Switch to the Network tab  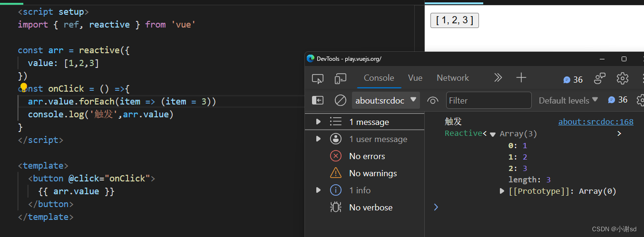tap(453, 78)
